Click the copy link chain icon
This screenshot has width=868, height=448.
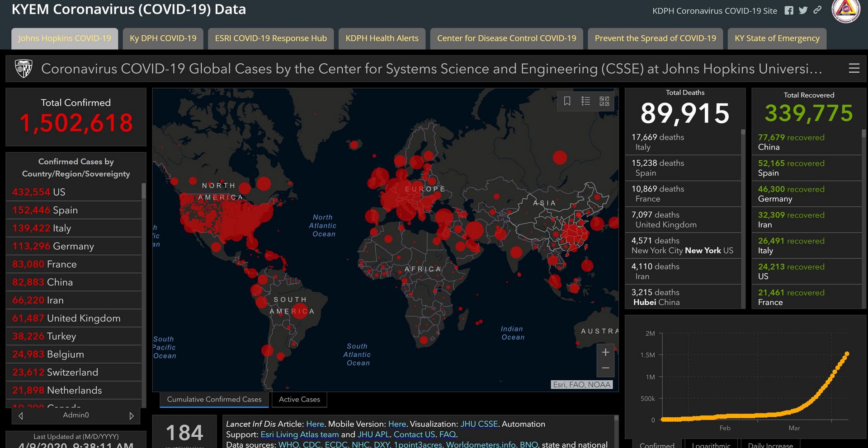click(817, 10)
